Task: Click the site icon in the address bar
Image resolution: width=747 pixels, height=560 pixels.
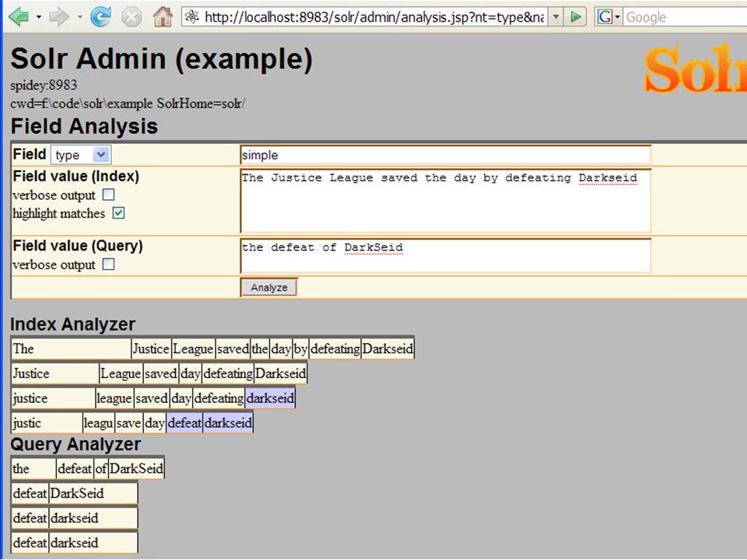Action: [192, 17]
